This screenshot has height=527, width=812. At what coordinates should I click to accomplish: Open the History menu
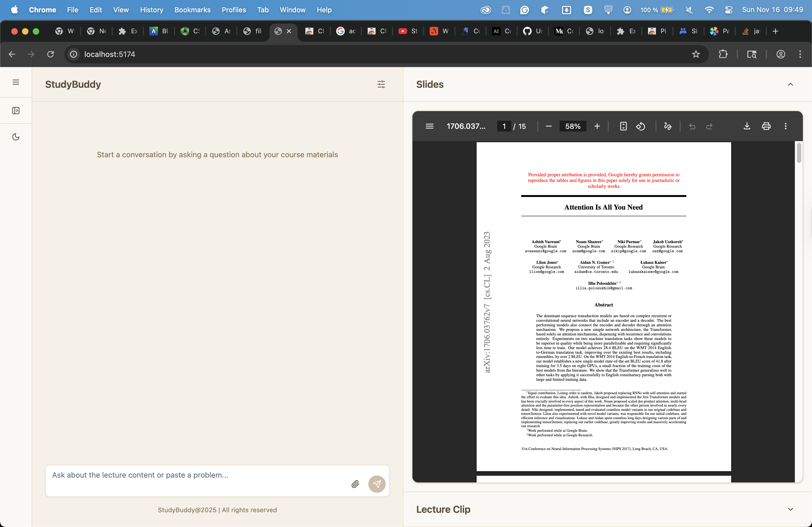(x=151, y=10)
